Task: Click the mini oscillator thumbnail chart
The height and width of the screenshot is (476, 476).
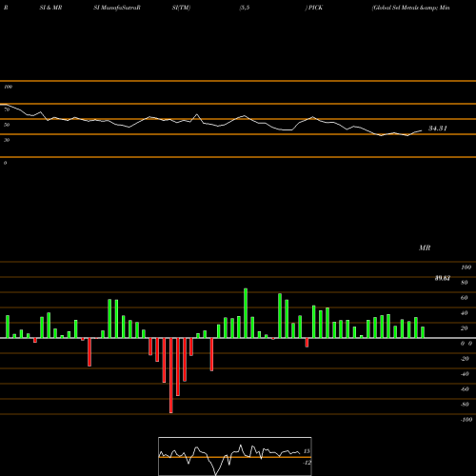Action: coord(235,456)
